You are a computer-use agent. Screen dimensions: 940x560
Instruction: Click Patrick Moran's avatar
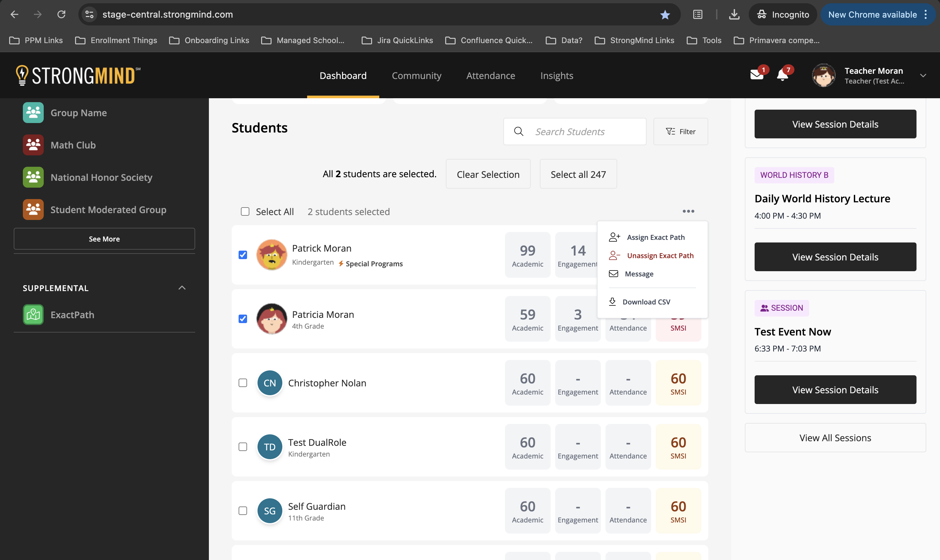(272, 255)
